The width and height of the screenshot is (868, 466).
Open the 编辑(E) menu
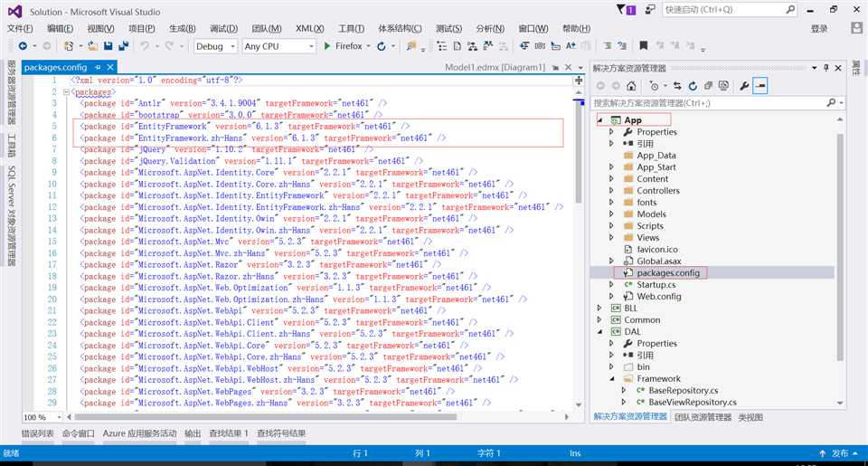click(60, 28)
